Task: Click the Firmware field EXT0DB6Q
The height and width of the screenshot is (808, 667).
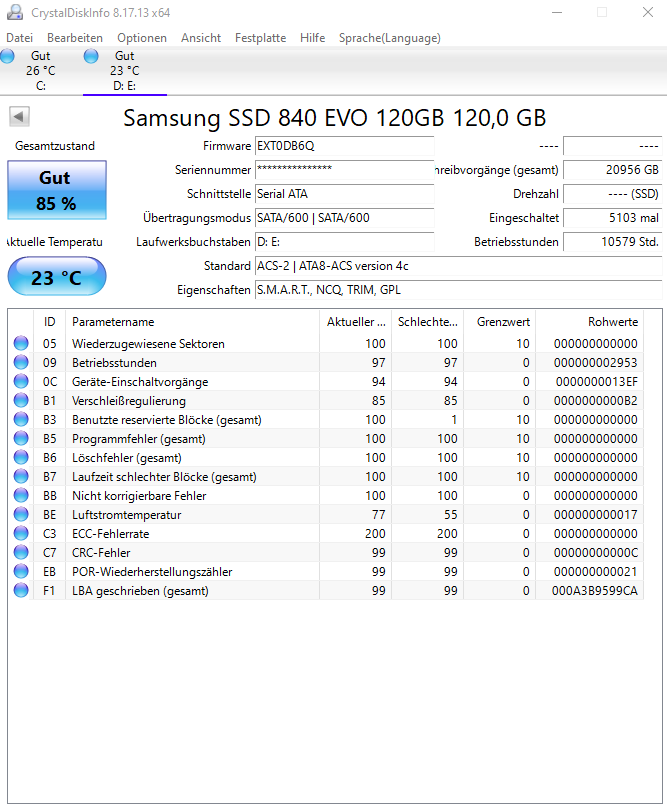Action: (x=344, y=146)
